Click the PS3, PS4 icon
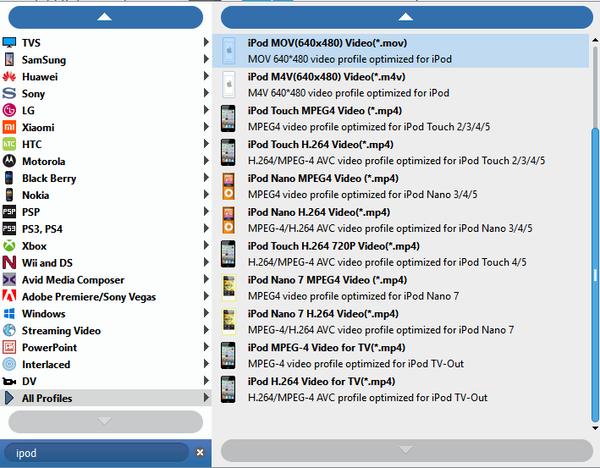The width and height of the screenshot is (600, 468). coord(9,229)
